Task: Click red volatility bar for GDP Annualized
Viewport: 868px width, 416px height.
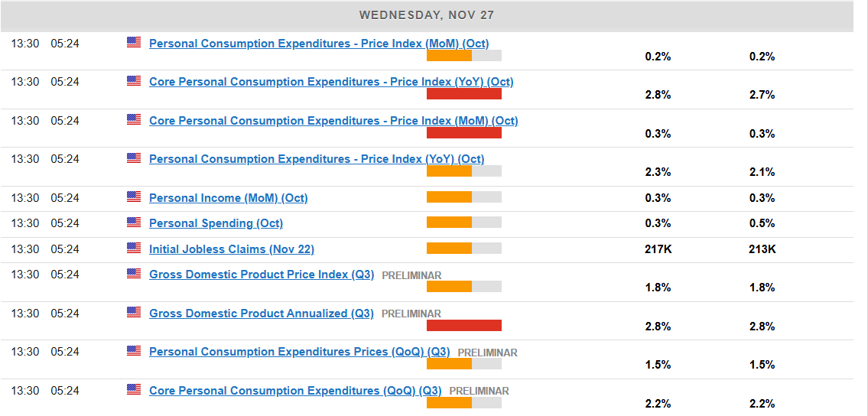Action: (x=463, y=325)
